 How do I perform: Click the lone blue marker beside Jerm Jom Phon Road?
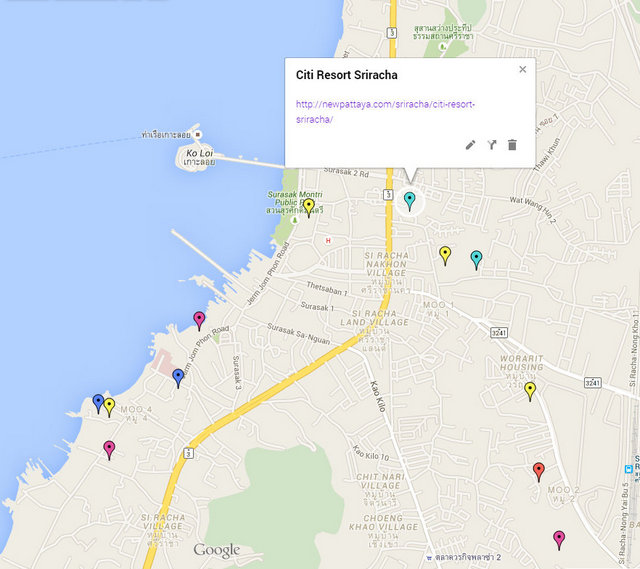pos(178,378)
